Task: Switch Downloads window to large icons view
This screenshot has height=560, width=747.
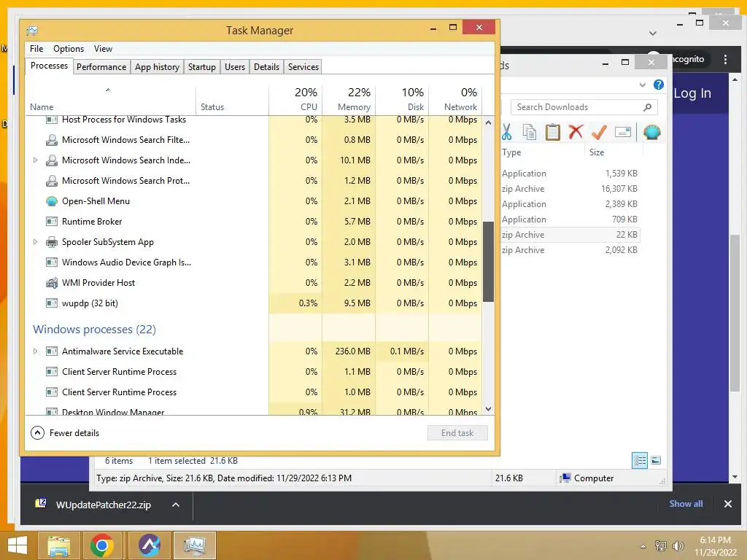Action: (656, 460)
